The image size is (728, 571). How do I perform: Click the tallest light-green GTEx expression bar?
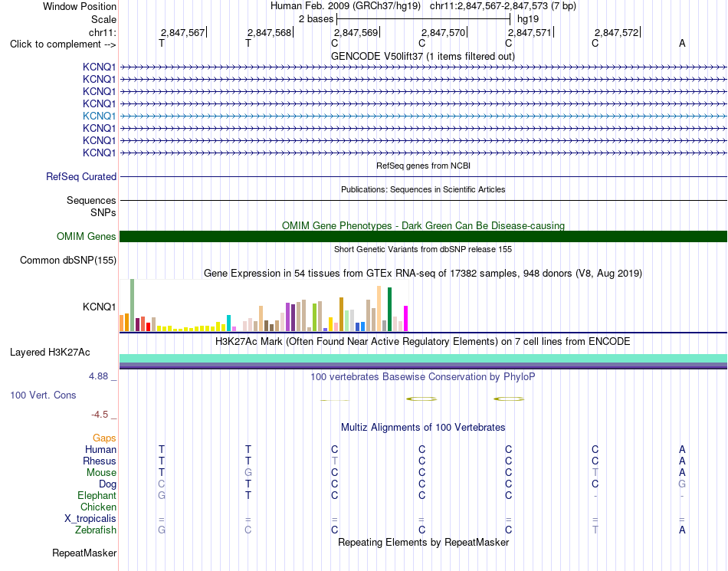coord(132,305)
